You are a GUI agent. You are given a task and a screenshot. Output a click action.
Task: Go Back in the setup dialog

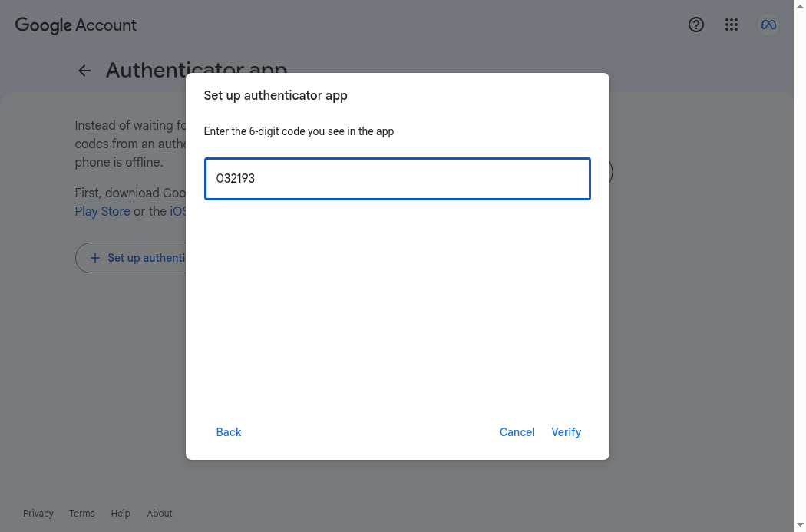229,432
